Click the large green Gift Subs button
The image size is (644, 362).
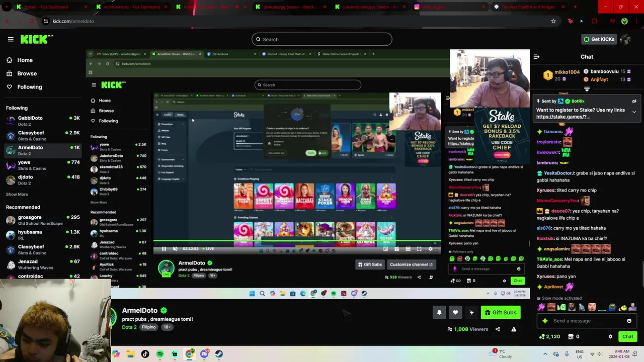500,312
